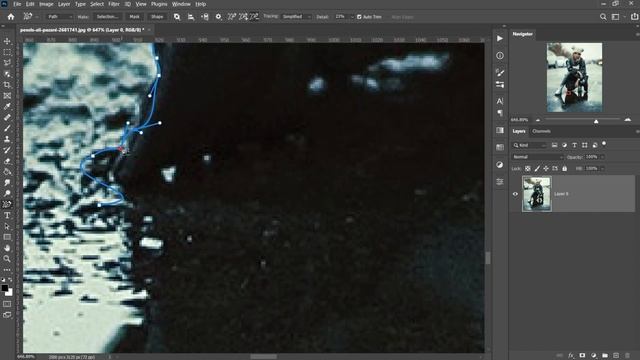The image size is (640, 360).
Task: Open the search icon in the options bar
Action: tap(603, 17)
